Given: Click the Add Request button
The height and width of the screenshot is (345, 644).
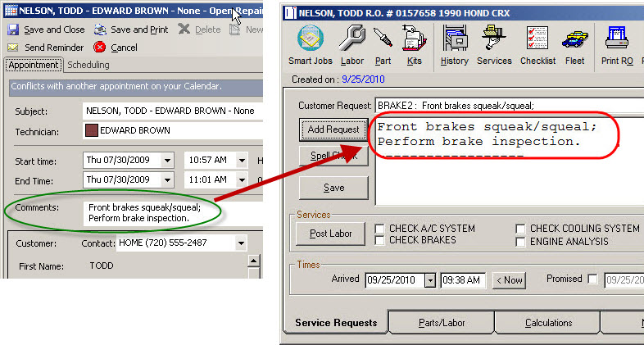Looking at the screenshot, I should [x=333, y=129].
